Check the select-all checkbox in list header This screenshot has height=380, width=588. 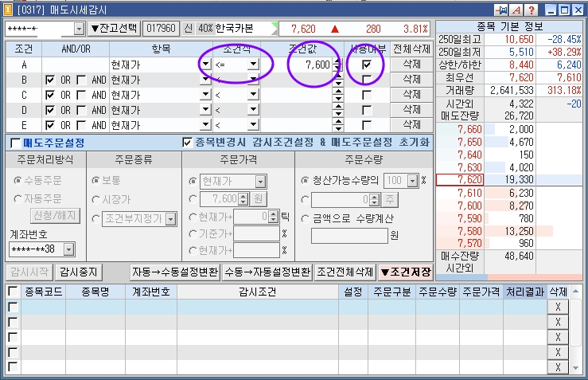click(13, 292)
